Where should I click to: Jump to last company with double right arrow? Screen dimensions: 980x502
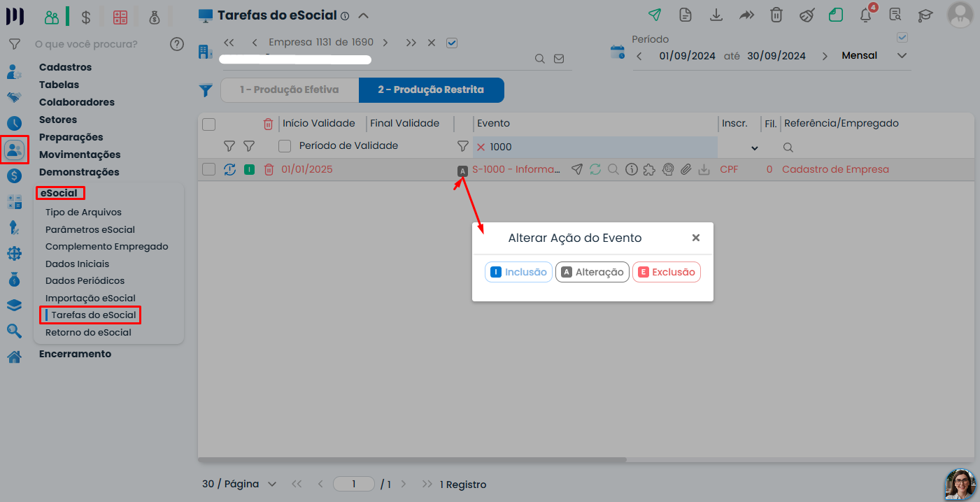click(411, 43)
